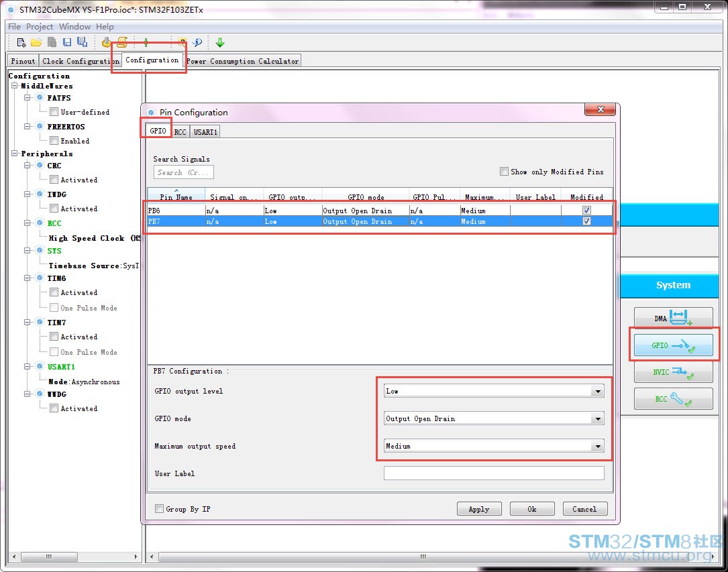Sort by GPIO mode column header
Image resolution: width=728 pixels, height=572 pixels.
click(x=366, y=196)
